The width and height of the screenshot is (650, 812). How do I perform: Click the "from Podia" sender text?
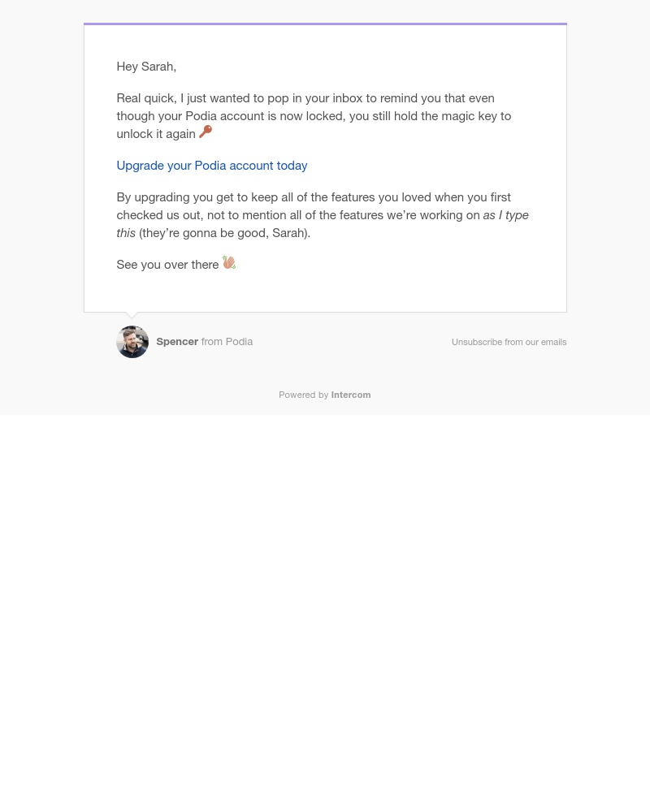click(227, 342)
